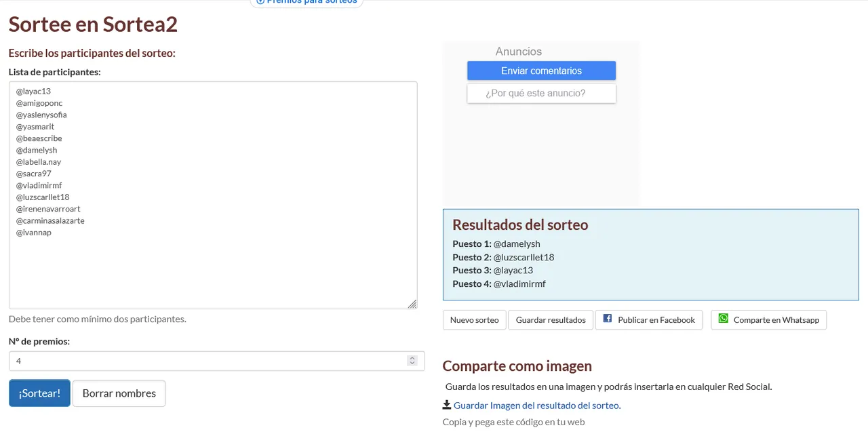Click Puesto 2 result @luzscarllet18

524,258
